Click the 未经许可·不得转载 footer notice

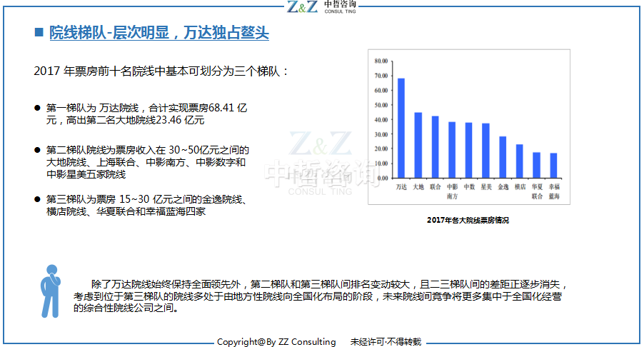(386, 341)
